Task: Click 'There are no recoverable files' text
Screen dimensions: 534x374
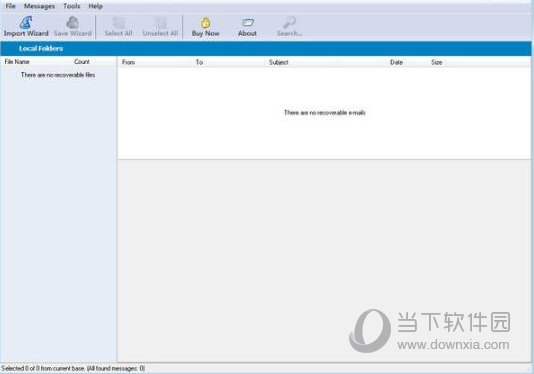Action: pyautogui.click(x=58, y=75)
